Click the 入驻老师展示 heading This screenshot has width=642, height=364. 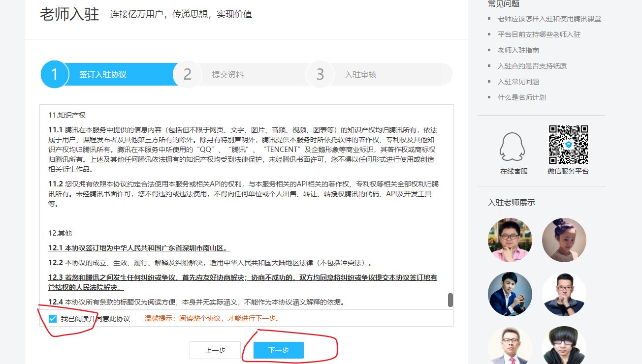point(512,202)
